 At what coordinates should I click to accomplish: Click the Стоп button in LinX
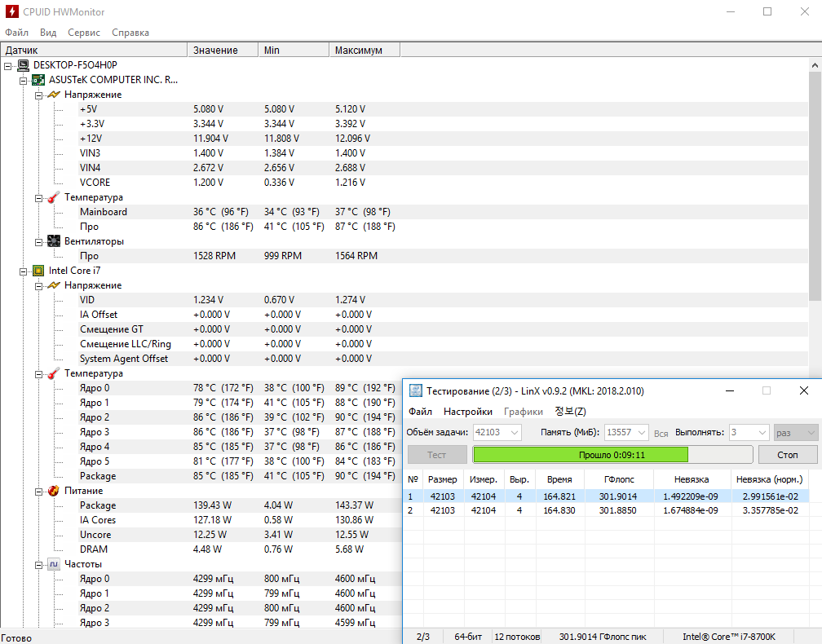point(788,455)
